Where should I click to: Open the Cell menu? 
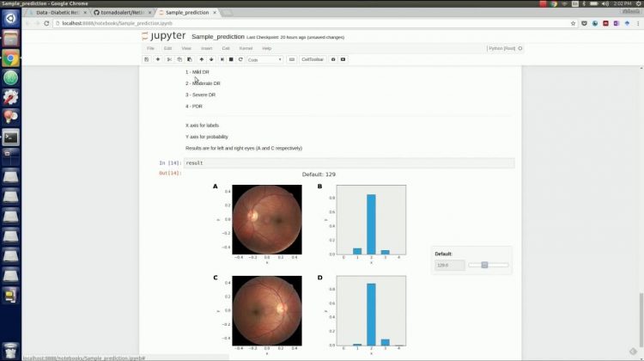pyautogui.click(x=226, y=48)
